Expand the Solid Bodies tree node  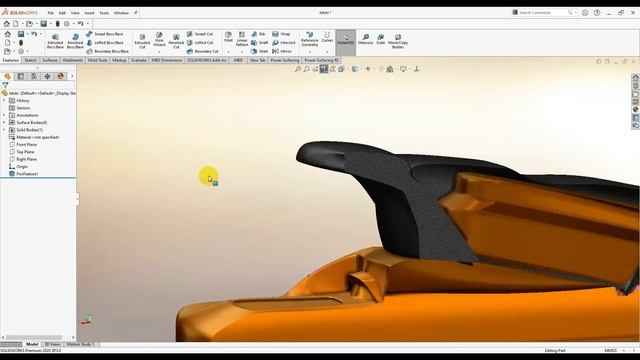pos(4,130)
